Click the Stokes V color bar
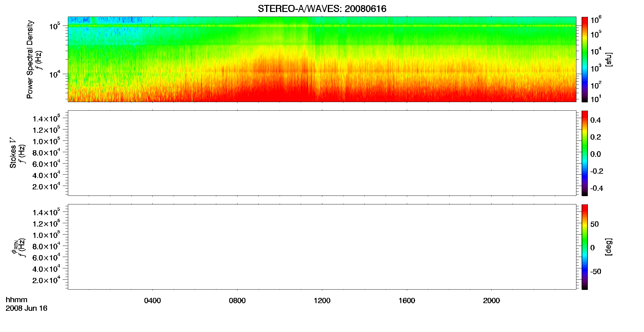 click(x=585, y=153)
